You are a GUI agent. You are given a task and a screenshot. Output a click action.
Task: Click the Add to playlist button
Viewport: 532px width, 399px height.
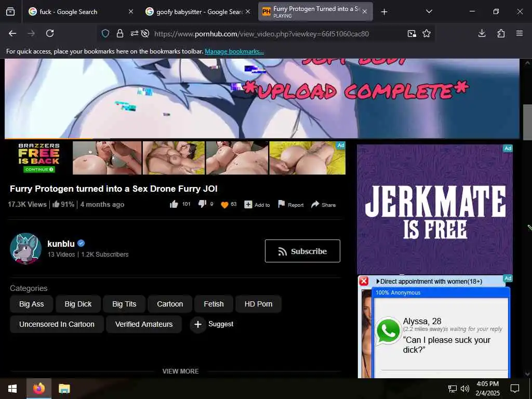coord(257,205)
